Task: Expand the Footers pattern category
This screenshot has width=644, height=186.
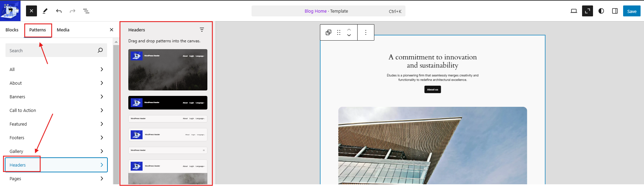Action: click(x=56, y=138)
